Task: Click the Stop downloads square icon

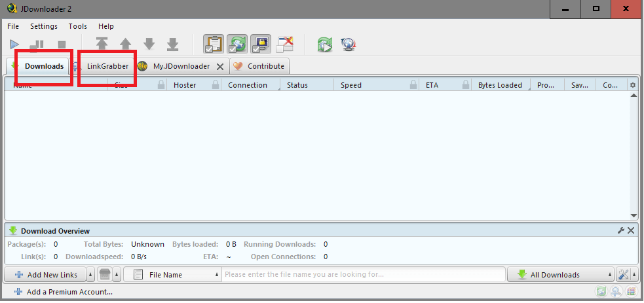Action: coord(62,45)
